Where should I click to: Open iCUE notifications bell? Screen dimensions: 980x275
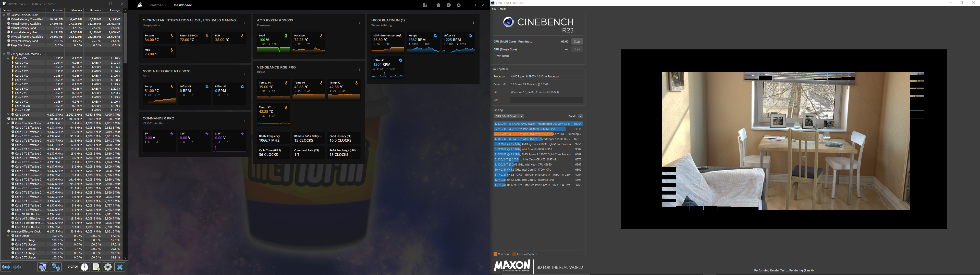click(x=438, y=5)
